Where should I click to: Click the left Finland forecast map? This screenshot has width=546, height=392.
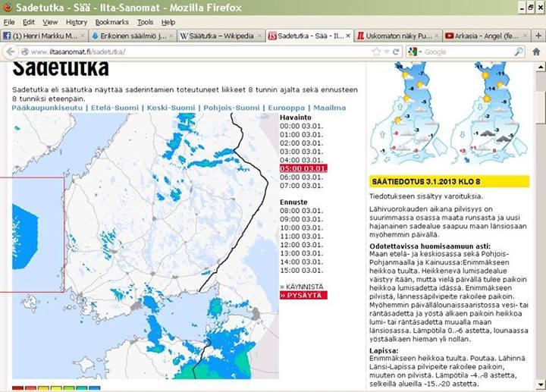[x=409, y=113]
